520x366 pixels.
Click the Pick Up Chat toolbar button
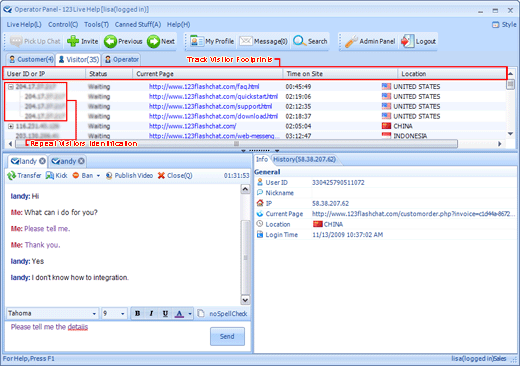click(35, 41)
